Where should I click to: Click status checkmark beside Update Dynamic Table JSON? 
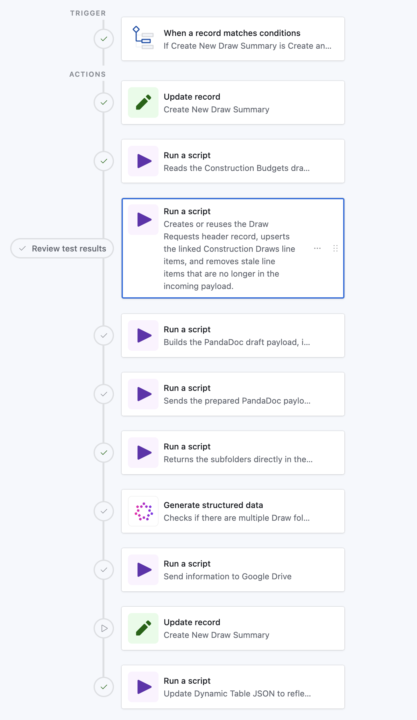click(x=104, y=687)
